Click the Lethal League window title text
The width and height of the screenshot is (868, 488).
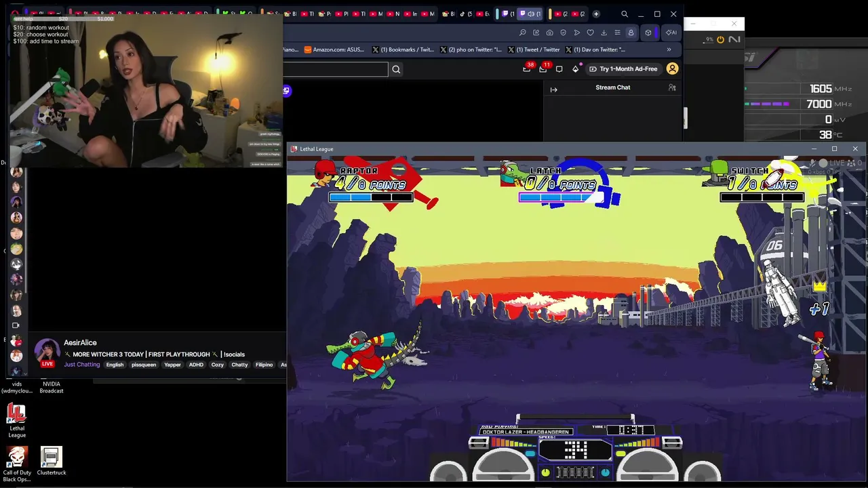(317, 149)
